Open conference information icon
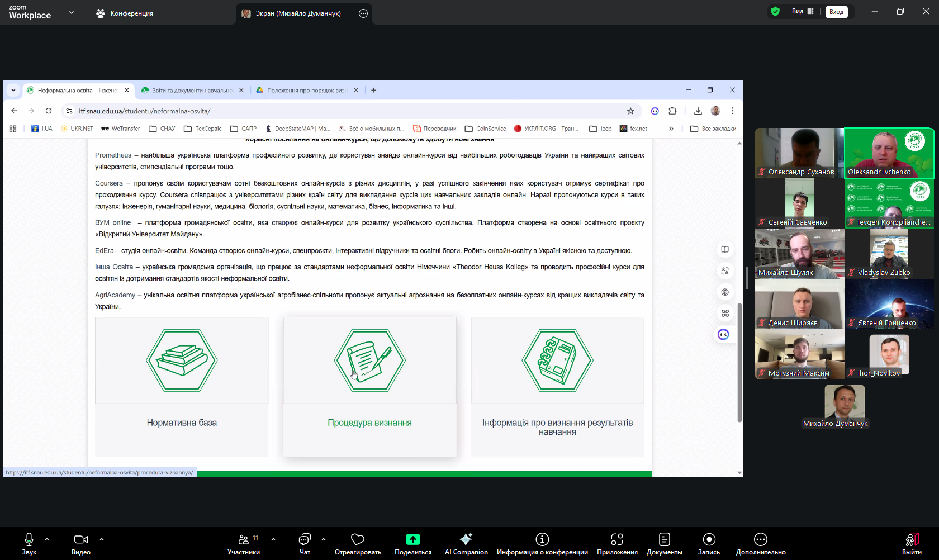Image resolution: width=939 pixels, height=560 pixels. [x=542, y=540]
